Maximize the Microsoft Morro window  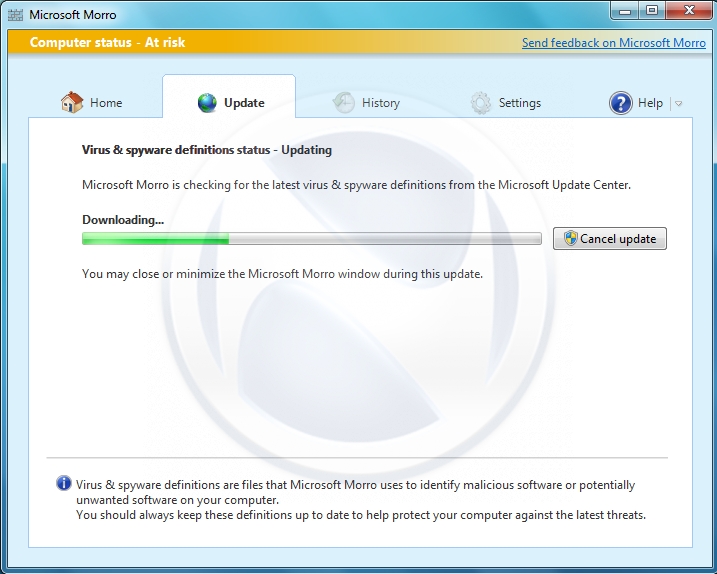tap(653, 11)
